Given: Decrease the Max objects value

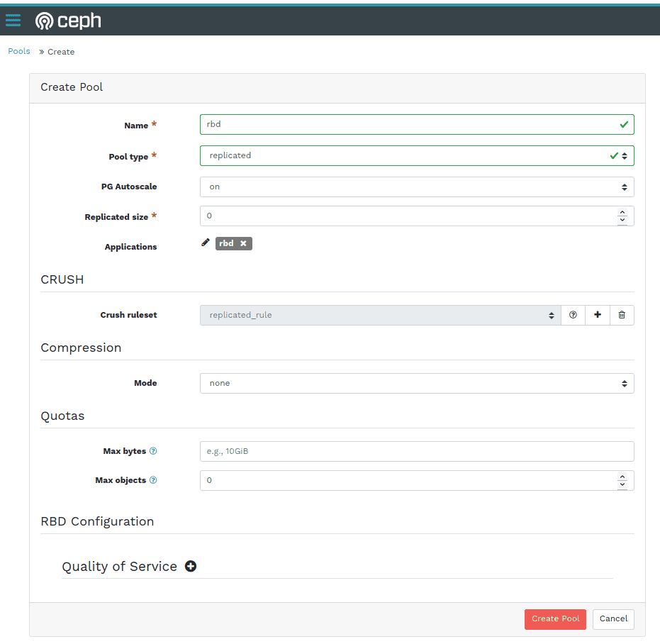Looking at the screenshot, I should 622,484.
